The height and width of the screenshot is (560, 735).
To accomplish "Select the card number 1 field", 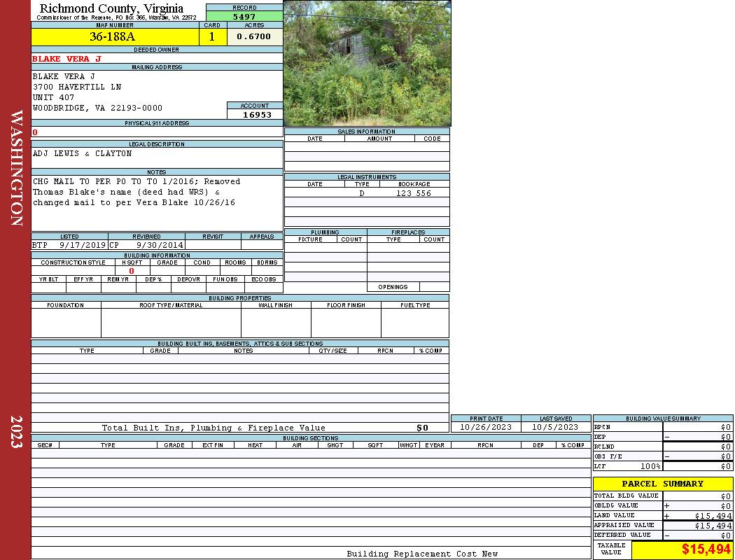I will pyautogui.click(x=212, y=37).
